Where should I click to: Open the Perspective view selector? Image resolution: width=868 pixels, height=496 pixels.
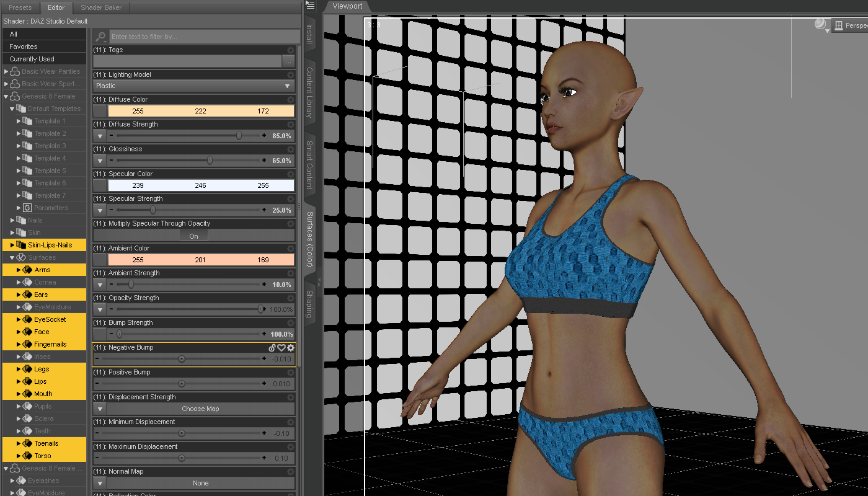[x=849, y=25]
